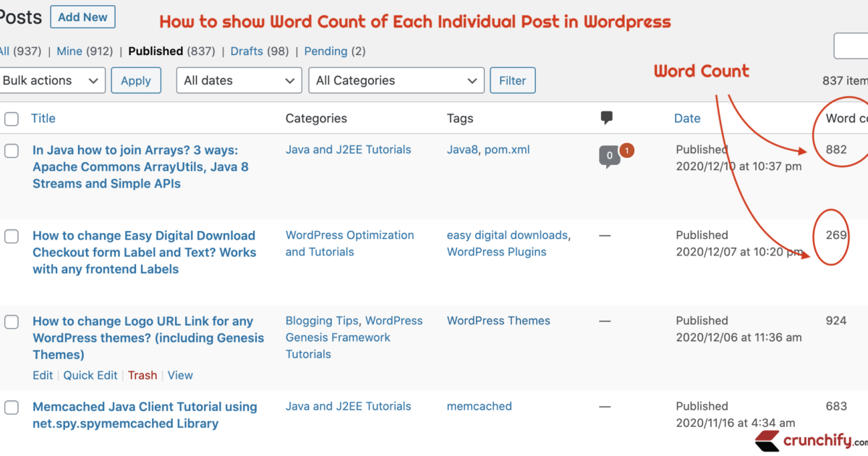
Task: Click the Categories column header
Action: coord(316,118)
